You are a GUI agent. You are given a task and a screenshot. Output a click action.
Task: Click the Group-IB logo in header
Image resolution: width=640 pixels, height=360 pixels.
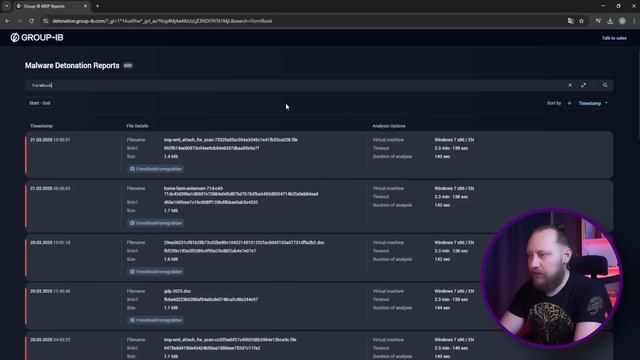(x=37, y=38)
